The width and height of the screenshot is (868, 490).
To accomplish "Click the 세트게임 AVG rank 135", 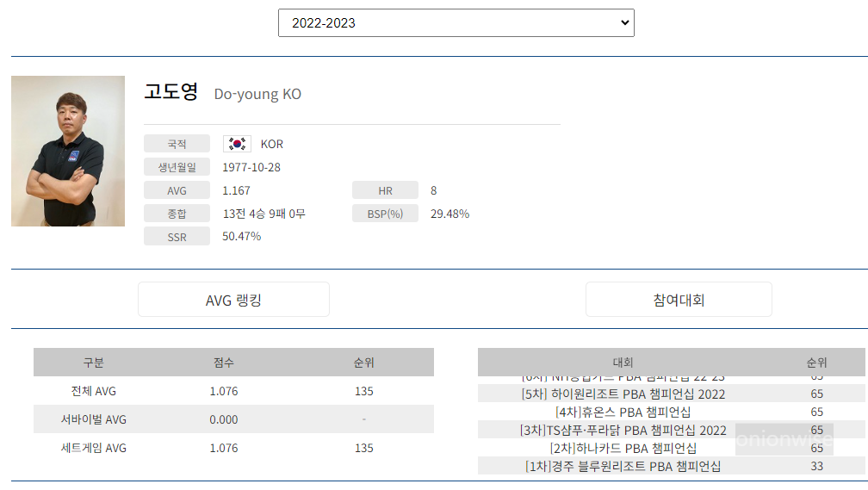I will pyautogui.click(x=363, y=448).
